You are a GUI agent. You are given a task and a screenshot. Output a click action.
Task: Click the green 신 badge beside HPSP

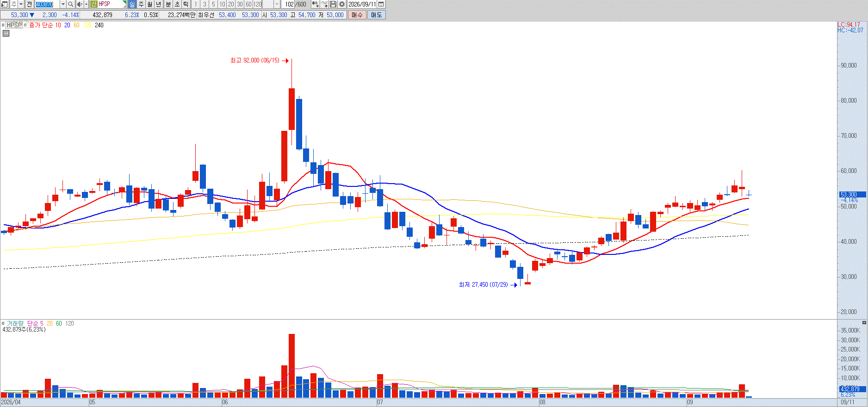pos(93,4)
